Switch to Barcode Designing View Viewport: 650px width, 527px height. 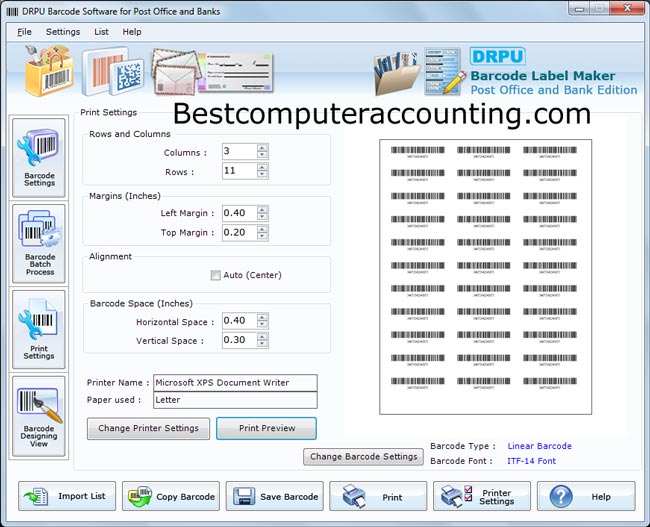point(39,416)
